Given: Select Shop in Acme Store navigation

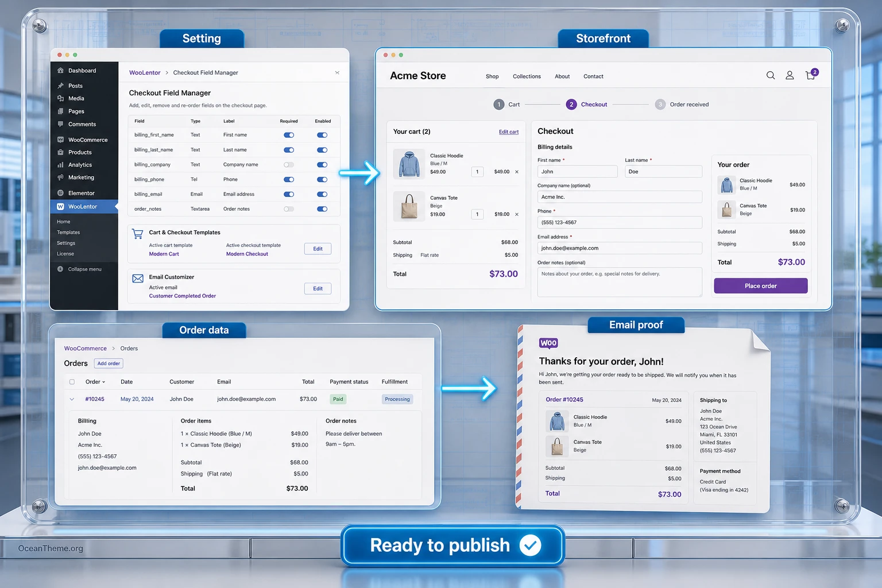Looking at the screenshot, I should tap(492, 76).
